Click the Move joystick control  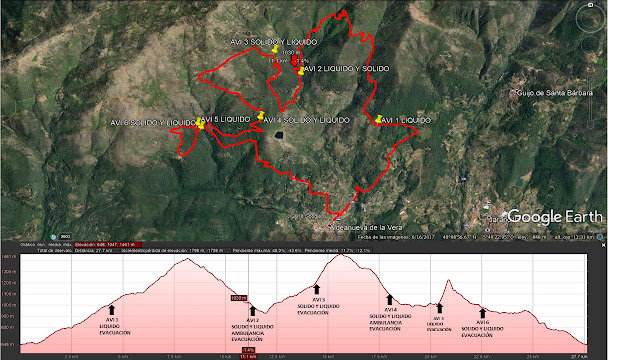coord(590,45)
